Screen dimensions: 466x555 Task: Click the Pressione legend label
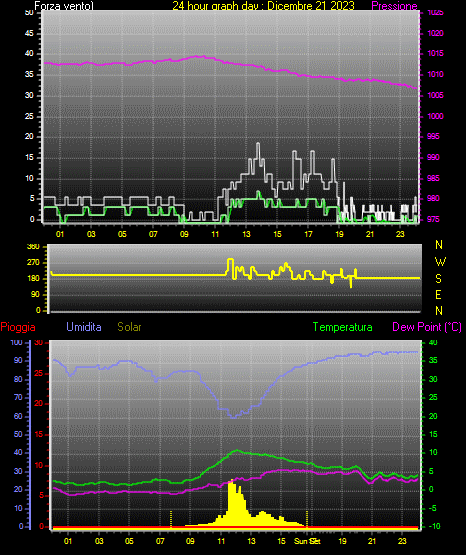[x=394, y=6]
